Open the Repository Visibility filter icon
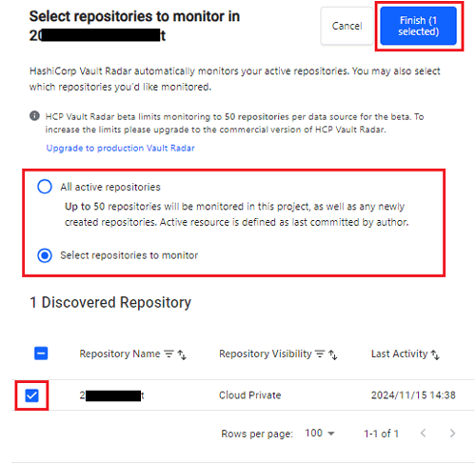Image resolution: width=476 pixels, height=465 pixels. [x=320, y=354]
